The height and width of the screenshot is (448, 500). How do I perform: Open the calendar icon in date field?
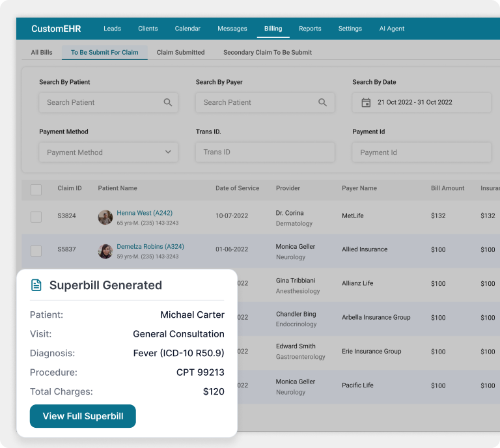(366, 102)
